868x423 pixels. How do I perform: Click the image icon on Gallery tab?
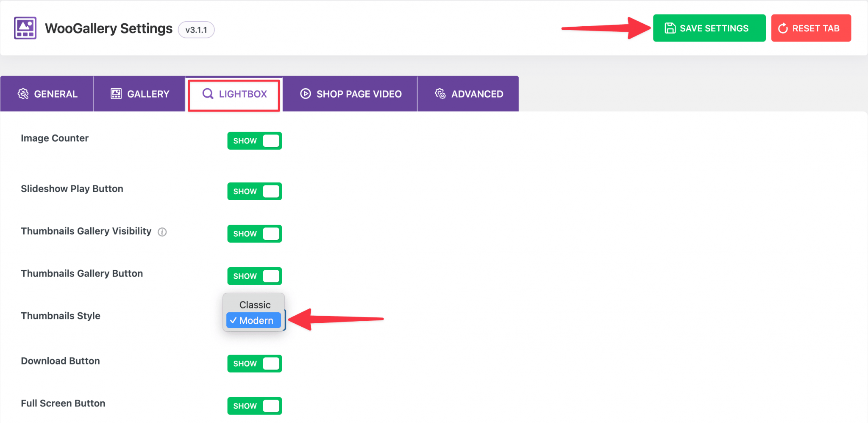point(115,93)
